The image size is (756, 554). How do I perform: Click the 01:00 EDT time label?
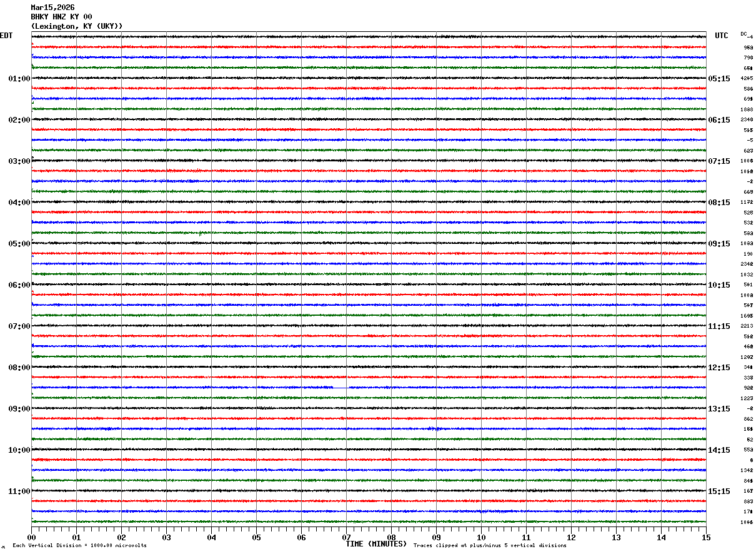tap(19, 79)
